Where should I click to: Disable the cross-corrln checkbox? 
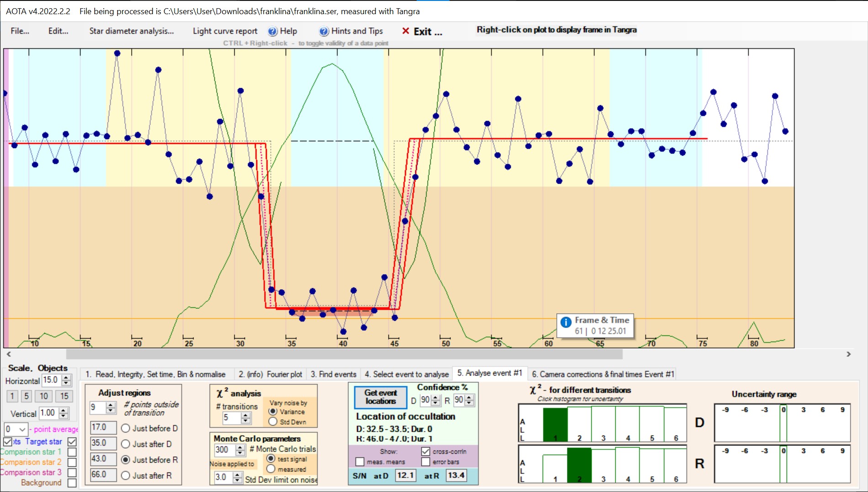click(425, 451)
